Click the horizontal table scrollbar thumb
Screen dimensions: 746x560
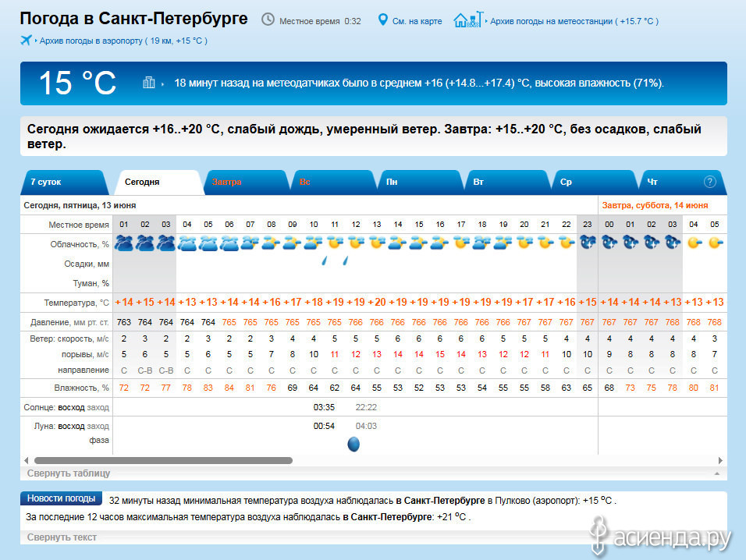(x=163, y=460)
